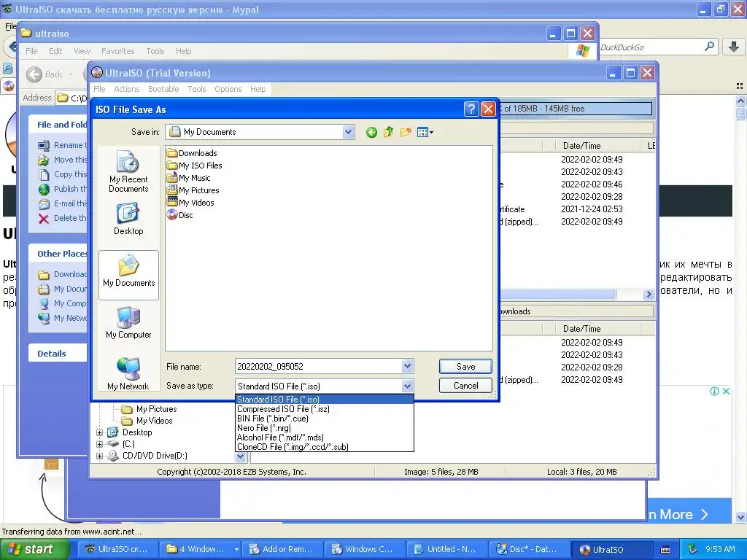Choose Alcohol File (*.mdf/*.mds) option

[325, 437]
